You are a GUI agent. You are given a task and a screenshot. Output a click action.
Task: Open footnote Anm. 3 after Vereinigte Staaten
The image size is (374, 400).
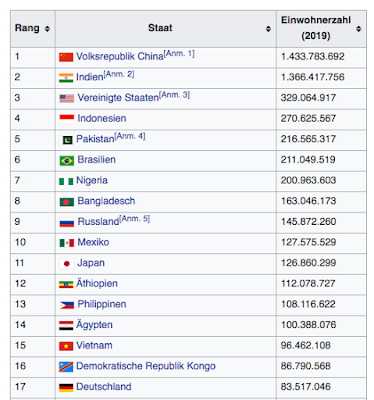(174, 95)
